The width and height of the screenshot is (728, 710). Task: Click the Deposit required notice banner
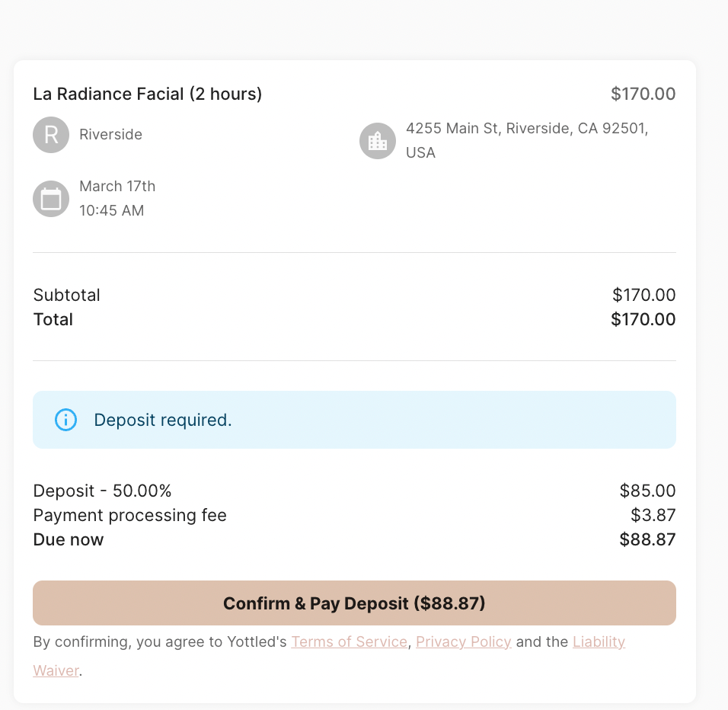(354, 420)
